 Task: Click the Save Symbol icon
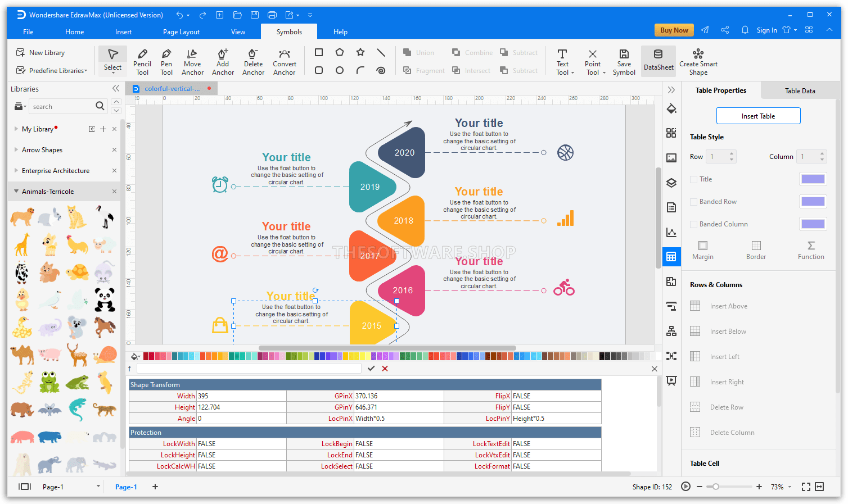(x=624, y=61)
